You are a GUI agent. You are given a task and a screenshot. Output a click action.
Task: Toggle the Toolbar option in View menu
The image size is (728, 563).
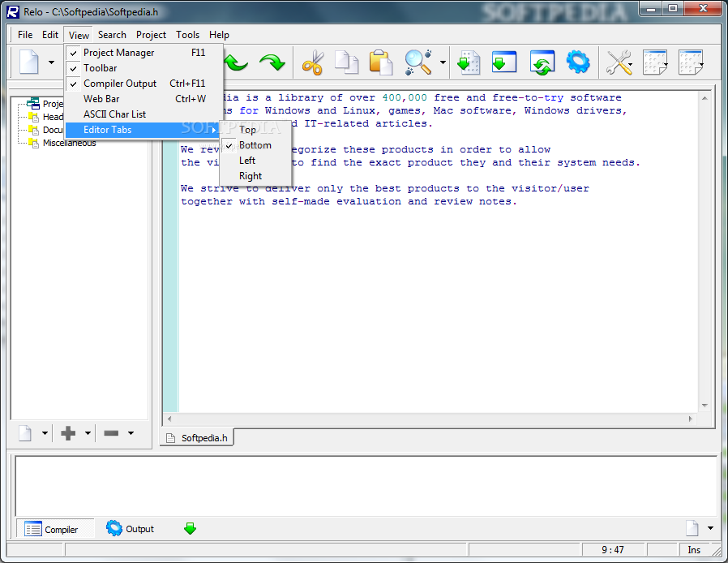pyautogui.click(x=144, y=68)
